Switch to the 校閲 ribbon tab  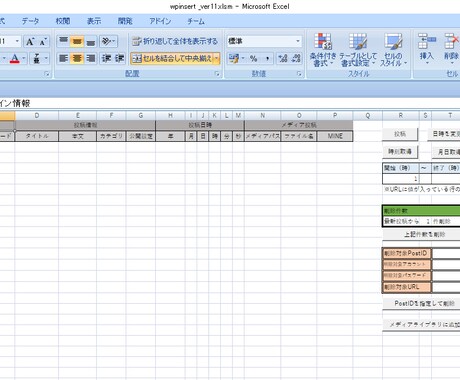click(x=63, y=21)
